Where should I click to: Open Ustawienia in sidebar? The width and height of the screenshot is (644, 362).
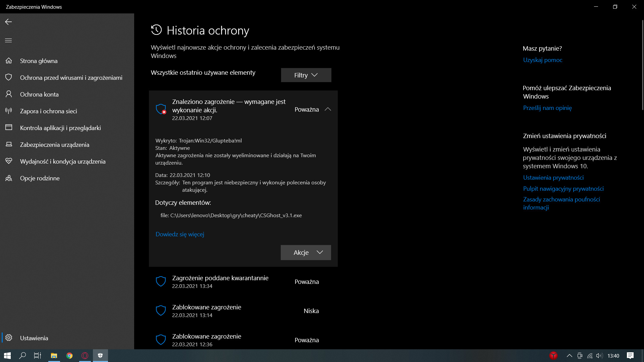tap(67, 338)
